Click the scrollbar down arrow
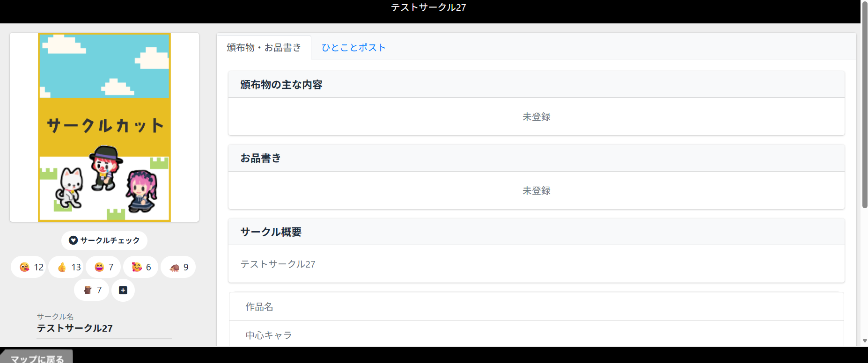 coord(864,341)
